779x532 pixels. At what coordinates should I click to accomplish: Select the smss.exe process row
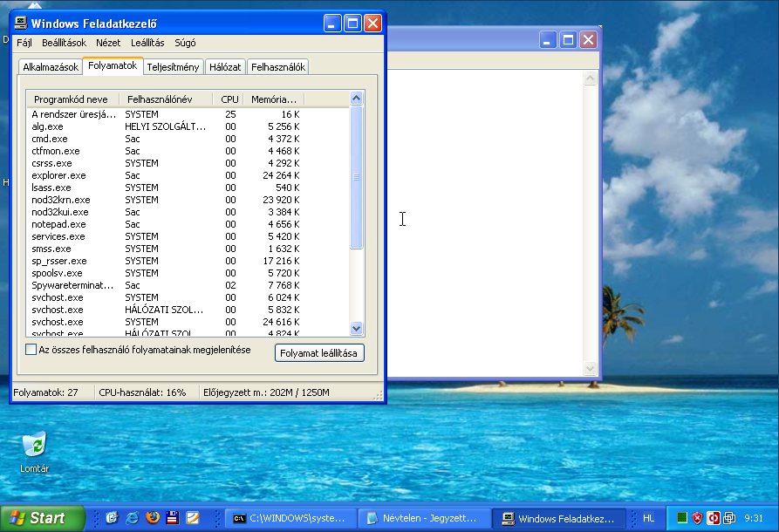coord(188,249)
